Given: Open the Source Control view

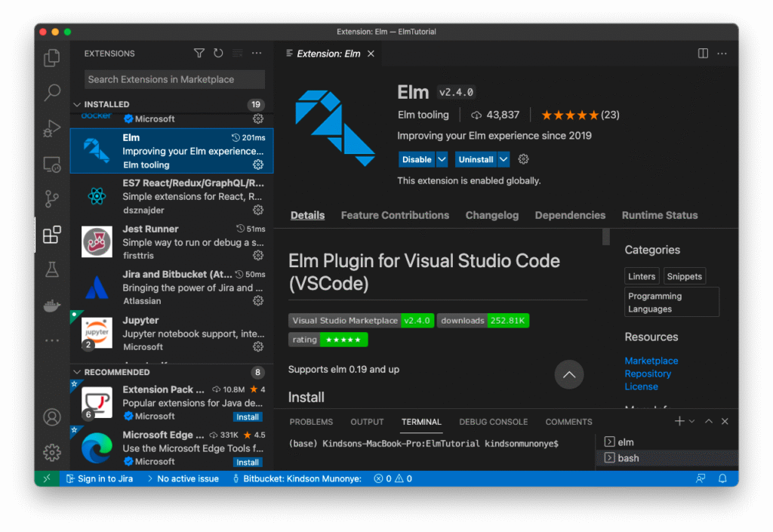Looking at the screenshot, I should click(52, 199).
